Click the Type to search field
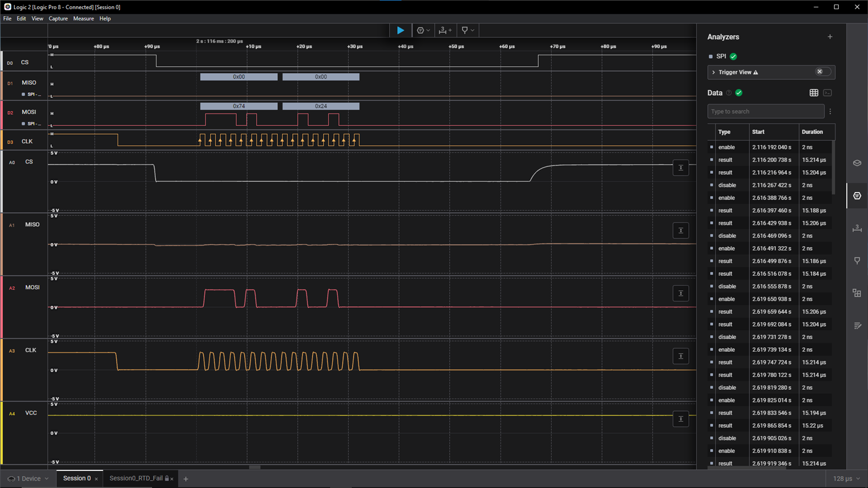The height and width of the screenshot is (488, 868). click(765, 111)
